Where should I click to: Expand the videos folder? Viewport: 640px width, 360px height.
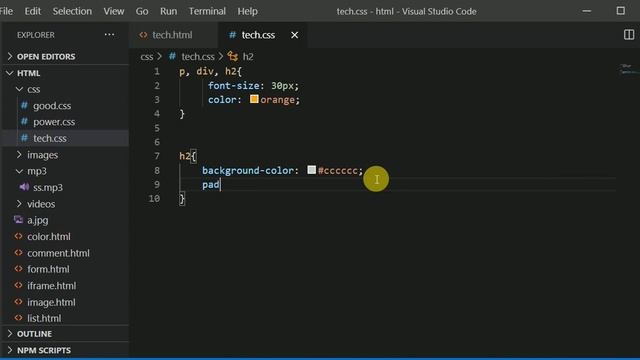coord(19,204)
